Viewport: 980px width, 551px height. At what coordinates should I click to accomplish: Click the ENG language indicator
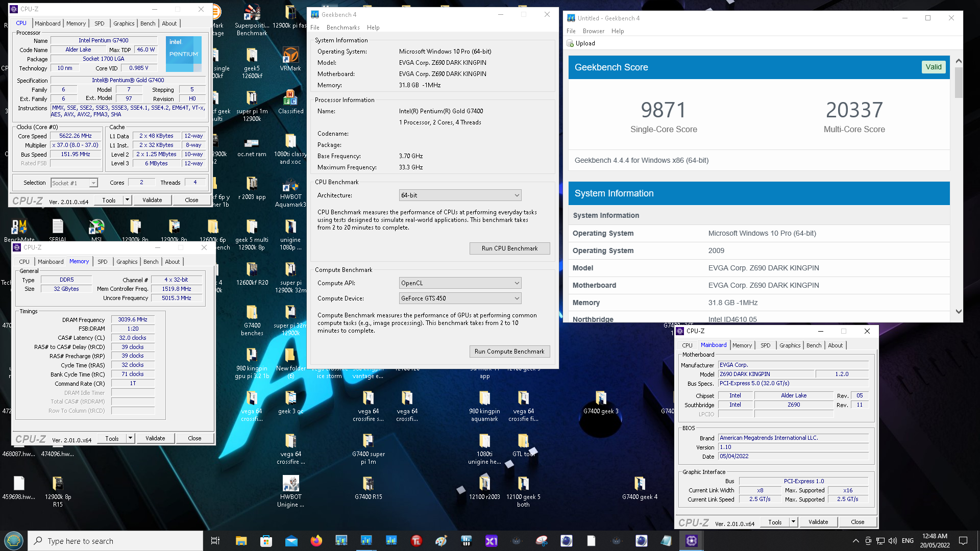pos(908,541)
